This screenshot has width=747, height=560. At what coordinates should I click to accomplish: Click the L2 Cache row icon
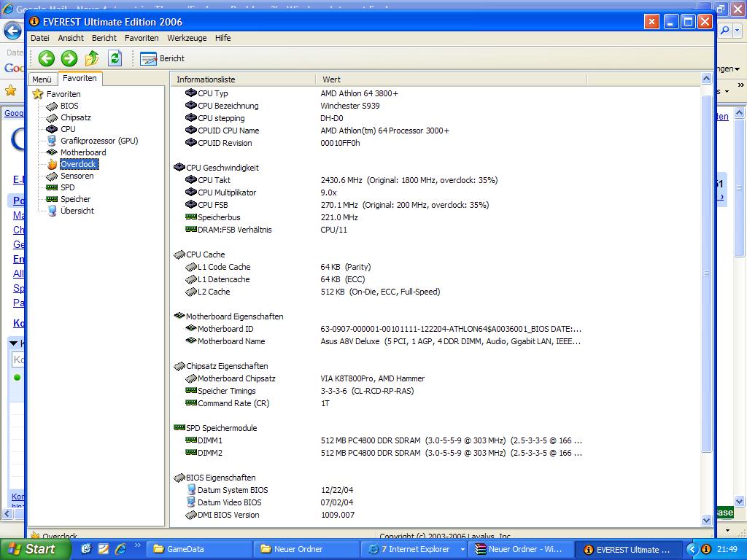191,292
